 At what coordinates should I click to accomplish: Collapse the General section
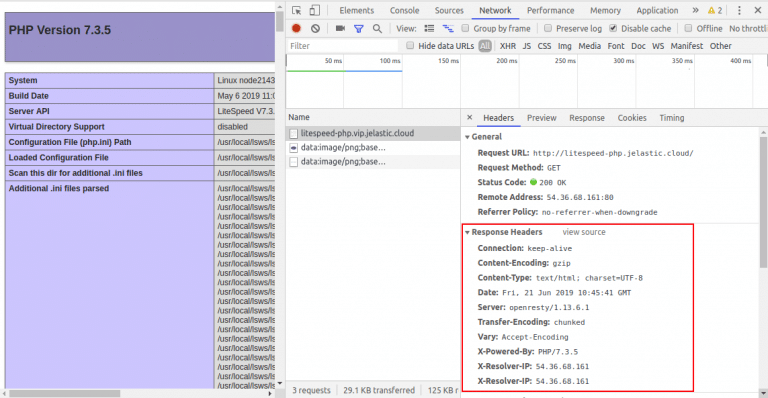pyautogui.click(x=467, y=137)
